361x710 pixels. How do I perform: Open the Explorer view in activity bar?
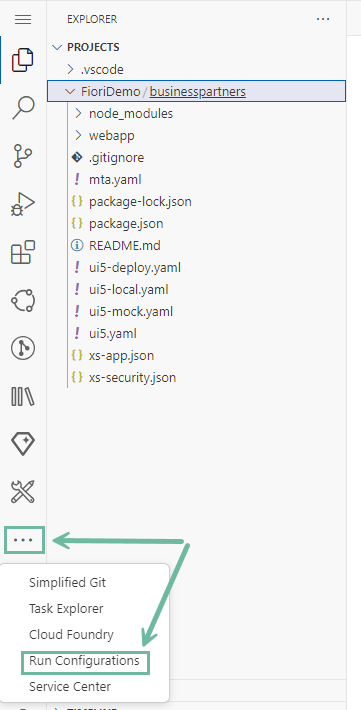click(23, 60)
